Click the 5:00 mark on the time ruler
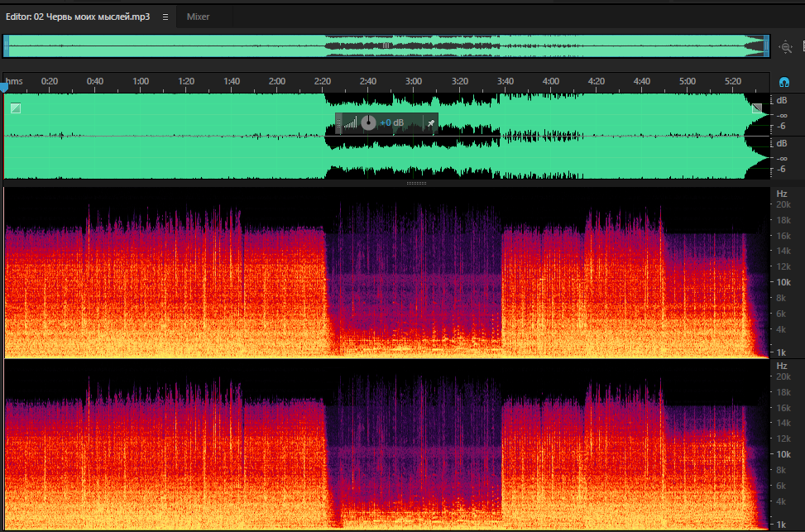This screenshot has width=805, height=532. click(687, 81)
